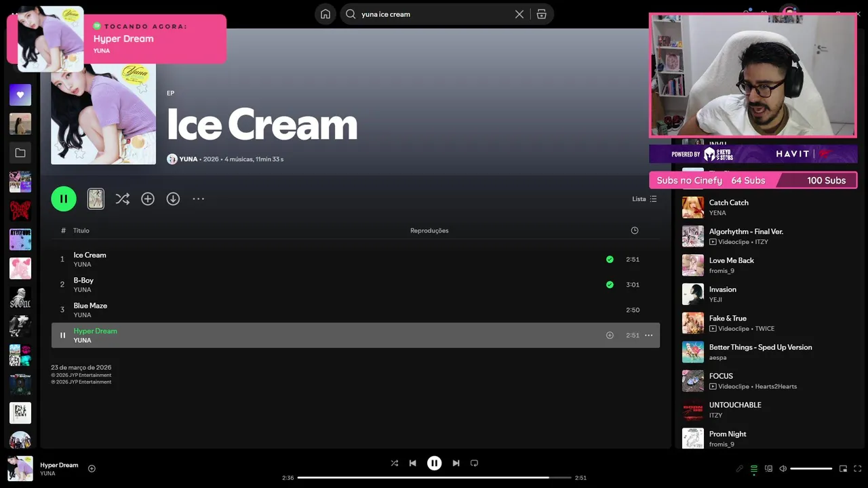Skip to next track
The image size is (868, 488).
(x=456, y=463)
